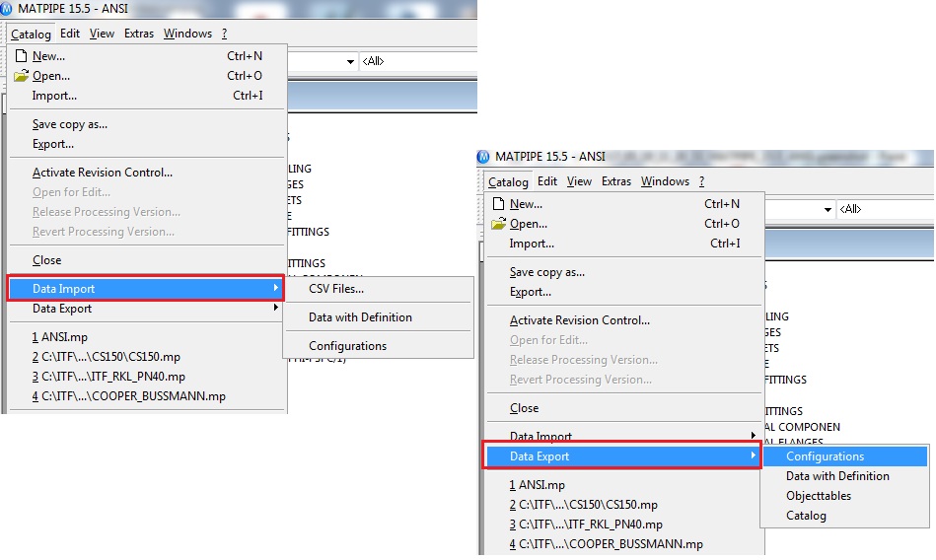Select Configurations in Data Import submenu
936x560 pixels.
(x=379, y=346)
